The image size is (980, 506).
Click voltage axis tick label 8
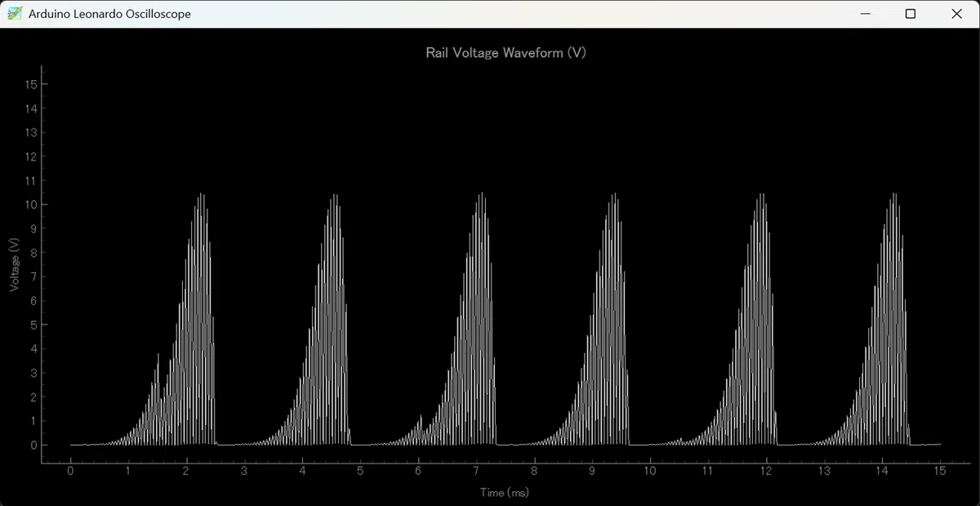tap(34, 253)
